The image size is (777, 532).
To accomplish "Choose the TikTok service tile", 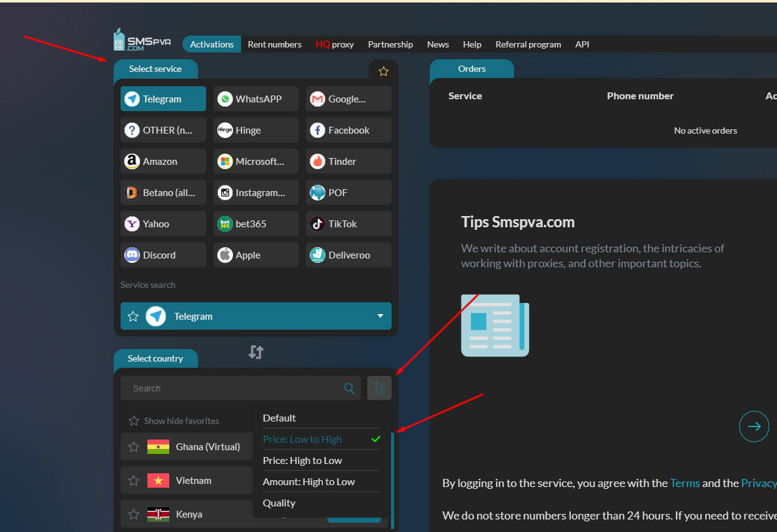I will [x=349, y=224].
